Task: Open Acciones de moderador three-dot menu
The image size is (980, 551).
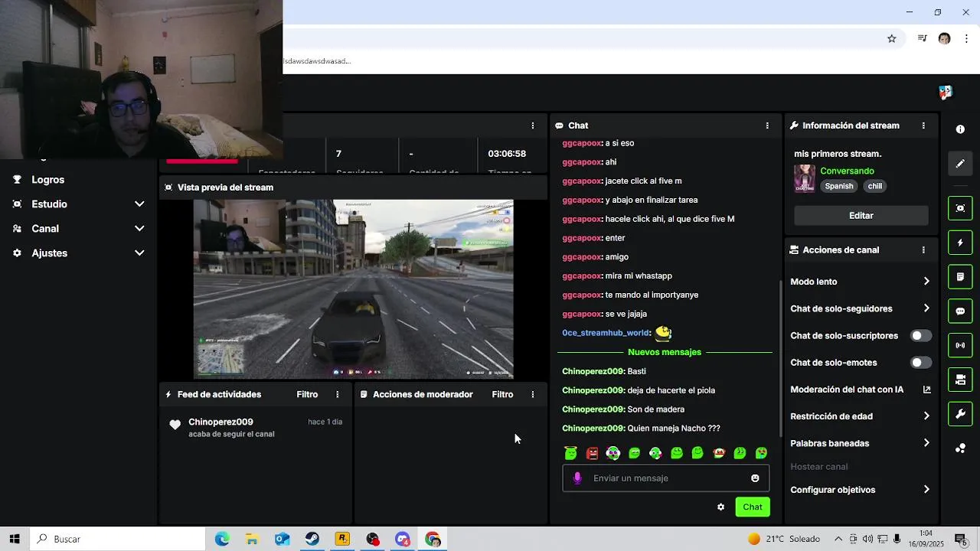Action: tap(533, 395)
